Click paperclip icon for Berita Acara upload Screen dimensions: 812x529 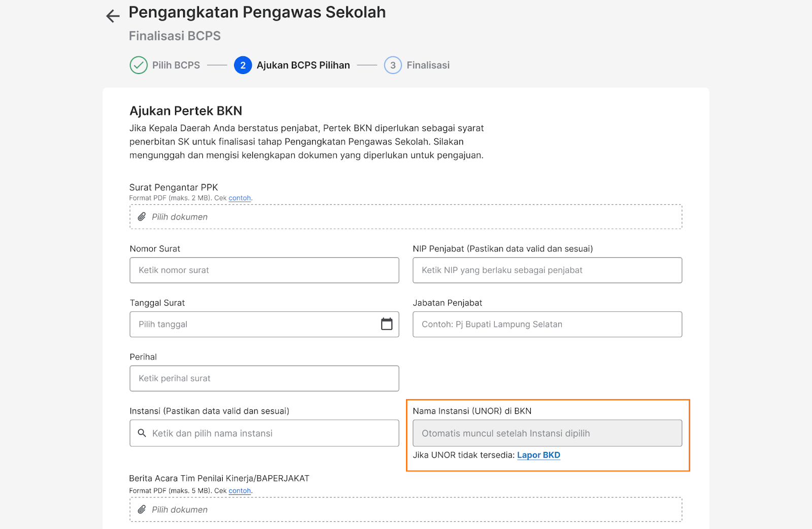click(142, 509)
